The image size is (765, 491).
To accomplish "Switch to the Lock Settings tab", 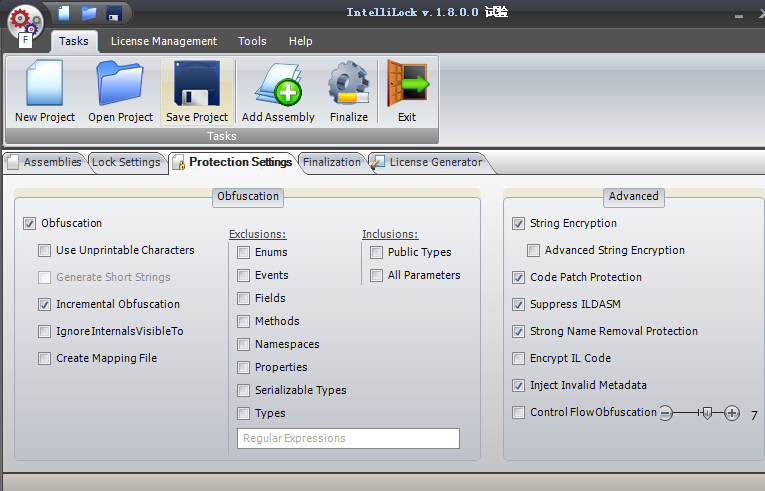I will click(x=126, y=162).
